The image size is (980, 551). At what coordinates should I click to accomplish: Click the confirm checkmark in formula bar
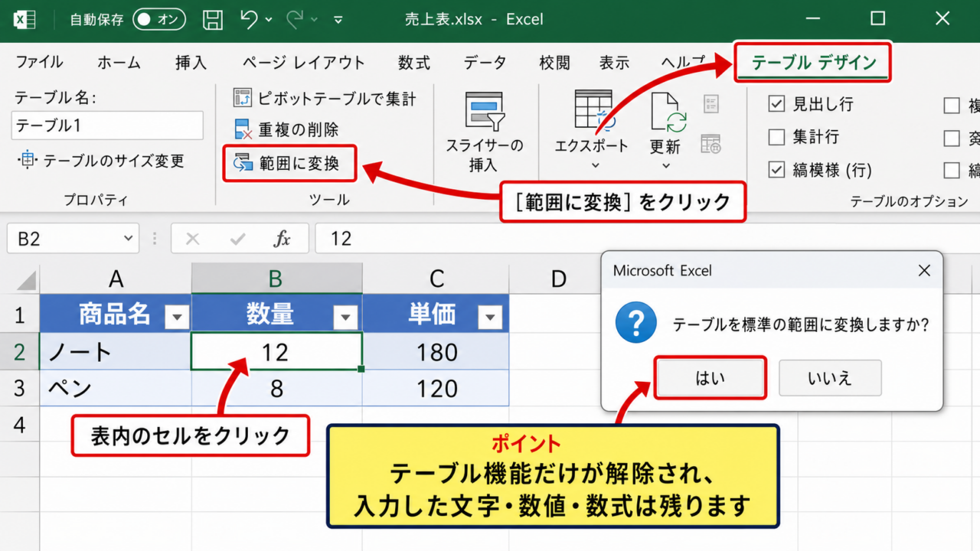click(237, 239)
